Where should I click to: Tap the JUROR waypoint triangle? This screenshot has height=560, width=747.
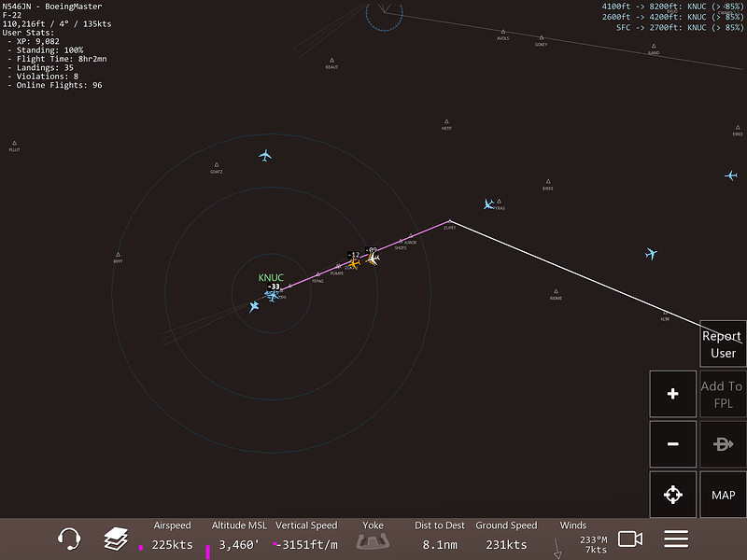point(411,236)
